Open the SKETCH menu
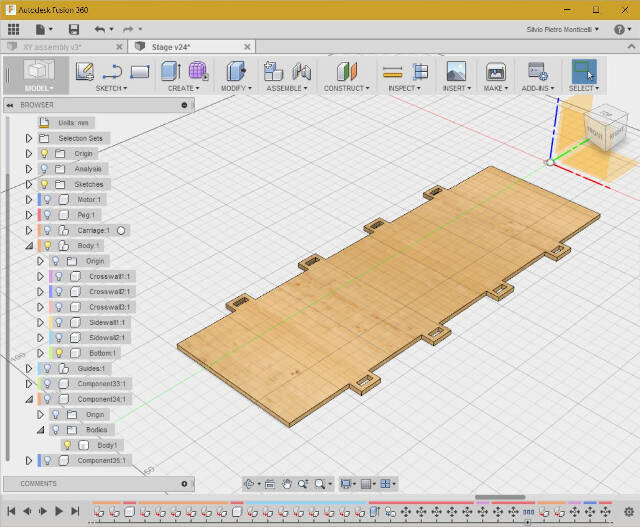Viewport: 640px width, 527px height. [111, 88]
